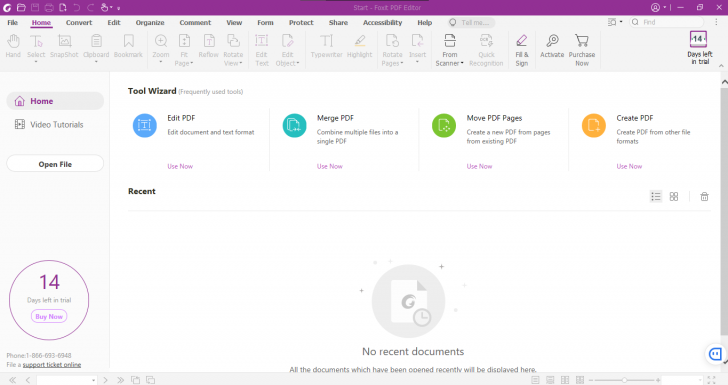The height and width of the screenshot is (385, 728).
Task: Open the chat assistant bubble icon
Action: coord(715,354)
